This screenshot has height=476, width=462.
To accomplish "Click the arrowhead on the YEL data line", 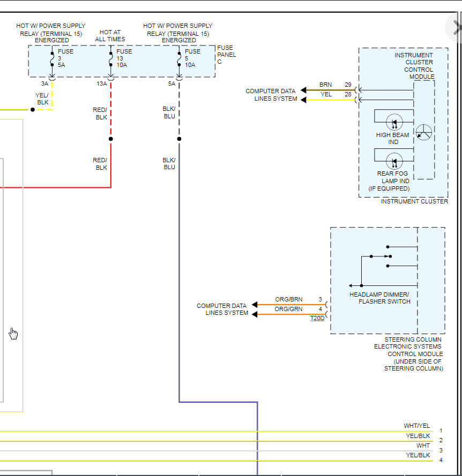I will coord(303,100).
